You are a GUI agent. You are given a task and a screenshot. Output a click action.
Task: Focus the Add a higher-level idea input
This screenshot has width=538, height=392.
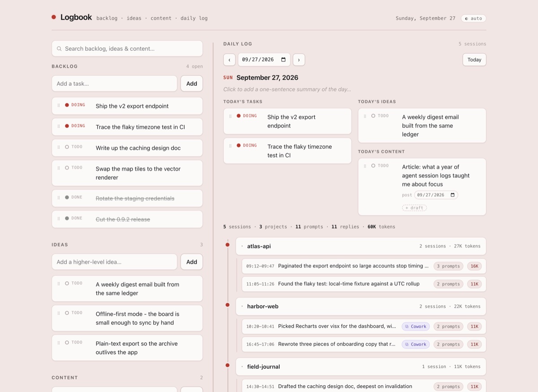tap(114, 262)
